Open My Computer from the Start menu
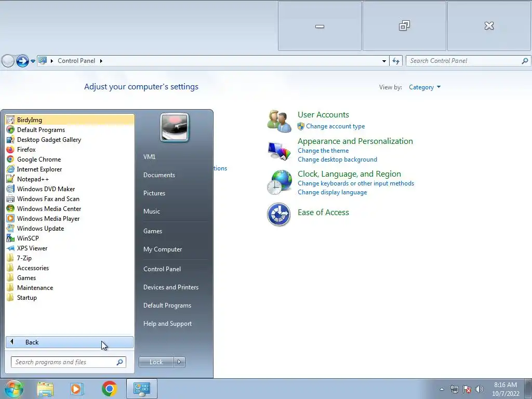This screenshot has width=532, height=399. [163, 249]
